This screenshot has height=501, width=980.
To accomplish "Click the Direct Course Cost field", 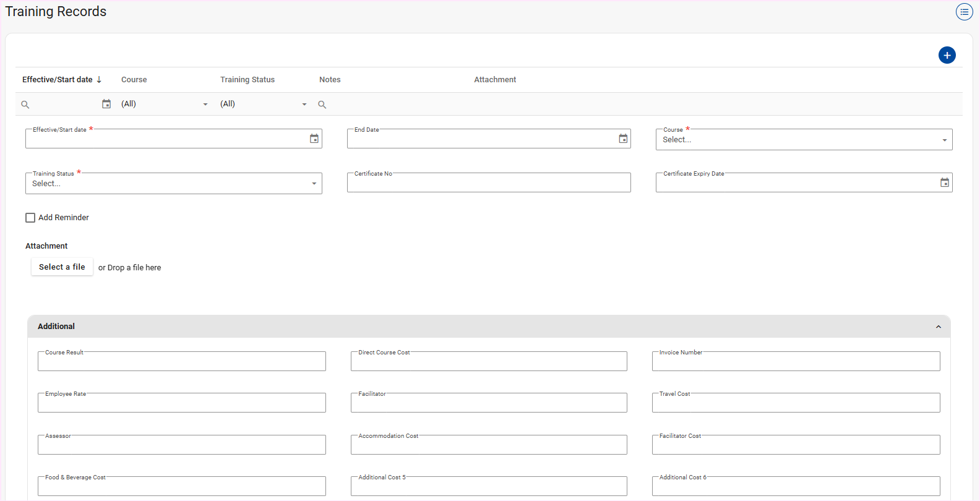I will (488, 362).
